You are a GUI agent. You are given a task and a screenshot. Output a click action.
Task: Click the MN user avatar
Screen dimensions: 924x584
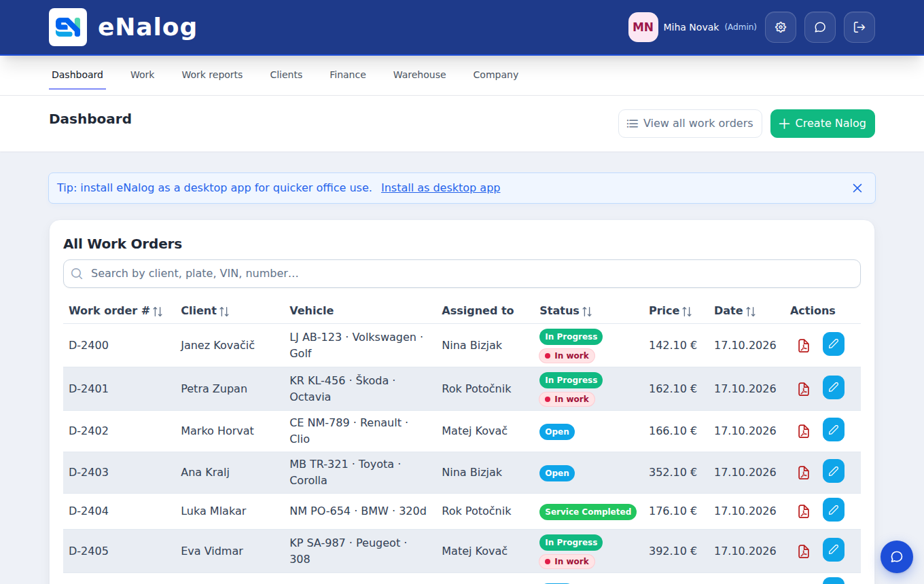(643, 27)
